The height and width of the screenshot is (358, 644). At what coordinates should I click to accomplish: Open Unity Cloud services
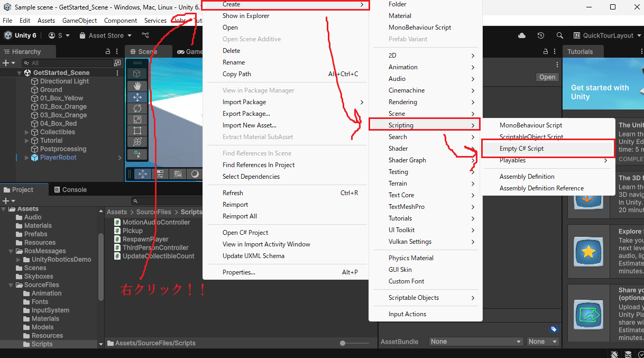point(522,35)
